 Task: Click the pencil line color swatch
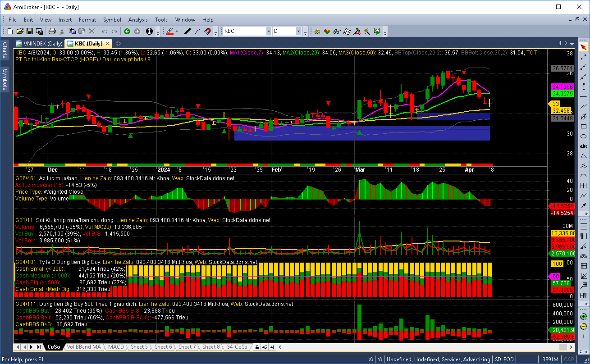click(169, 31)
